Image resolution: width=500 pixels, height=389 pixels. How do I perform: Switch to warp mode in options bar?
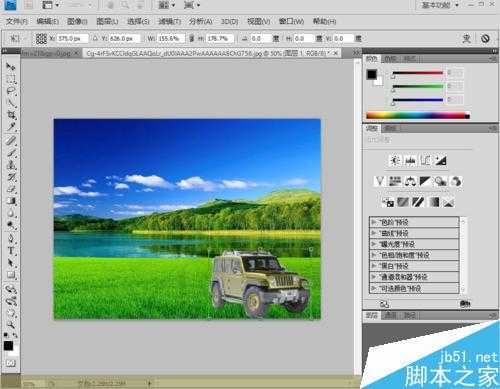click(x=466, y=39)
